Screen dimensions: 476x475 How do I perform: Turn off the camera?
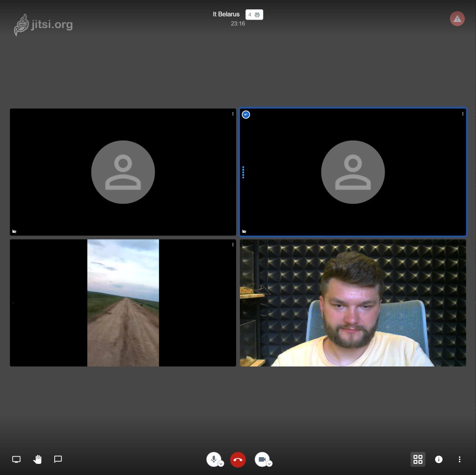pos(262,459)
